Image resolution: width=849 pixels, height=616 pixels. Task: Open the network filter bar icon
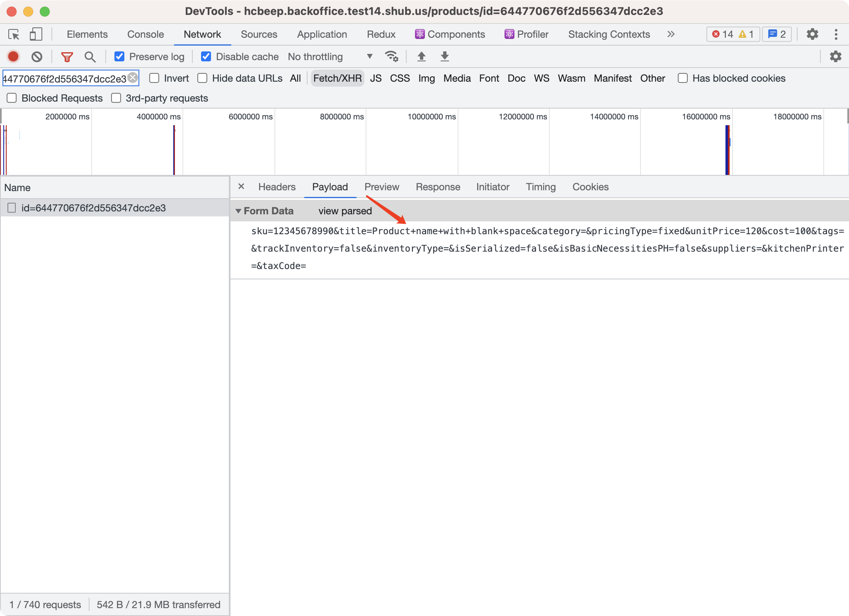coord(67,56)
